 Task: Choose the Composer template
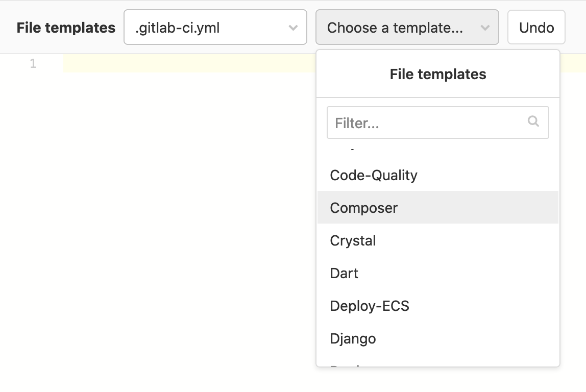[364, 208]
